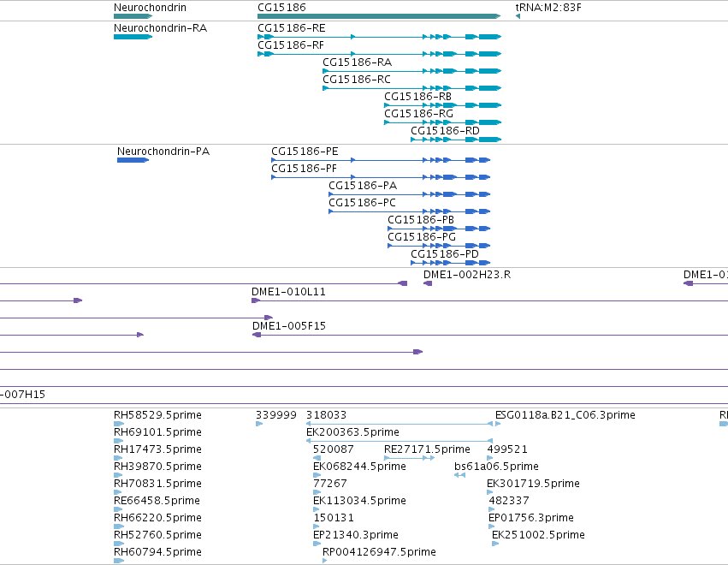728x565 pixels.
Task: Select EST RH60794.5prime
Action: pyautogui.click(x=158, y=552)
